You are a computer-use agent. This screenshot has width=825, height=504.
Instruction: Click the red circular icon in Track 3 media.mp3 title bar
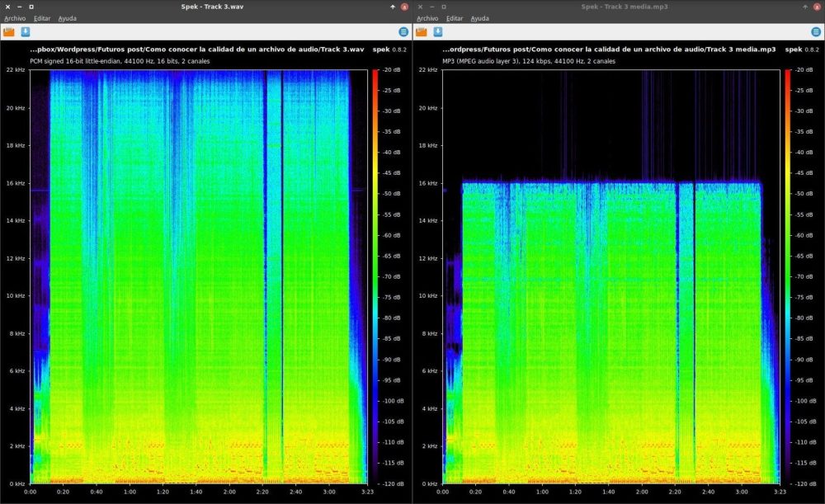coord(817,7)
